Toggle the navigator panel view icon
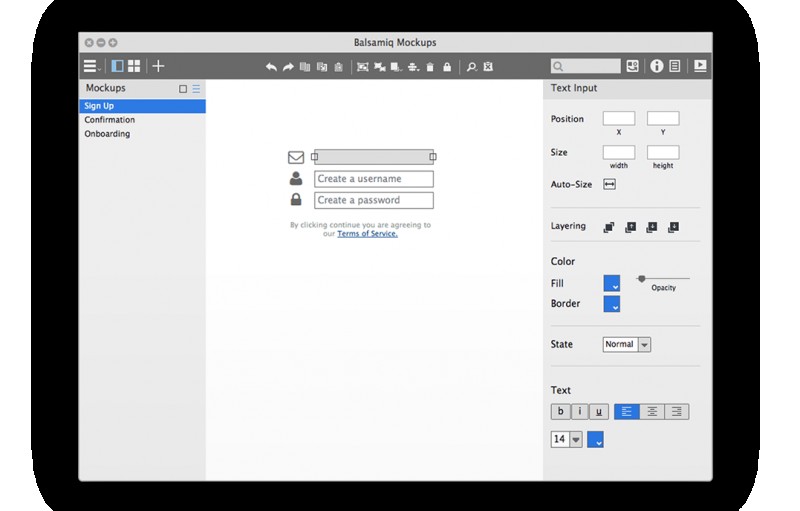Screen dimensions: 800x511 (117, 66)
